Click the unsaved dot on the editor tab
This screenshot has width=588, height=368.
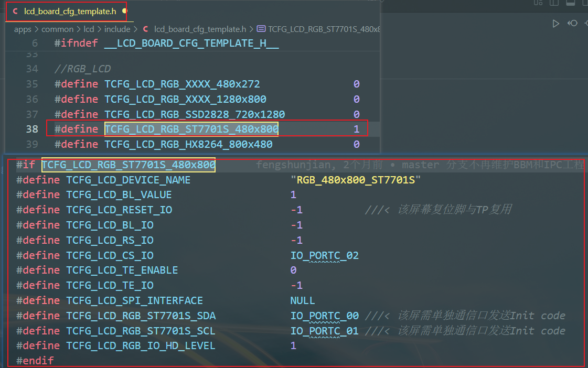[x=124, y=11]
